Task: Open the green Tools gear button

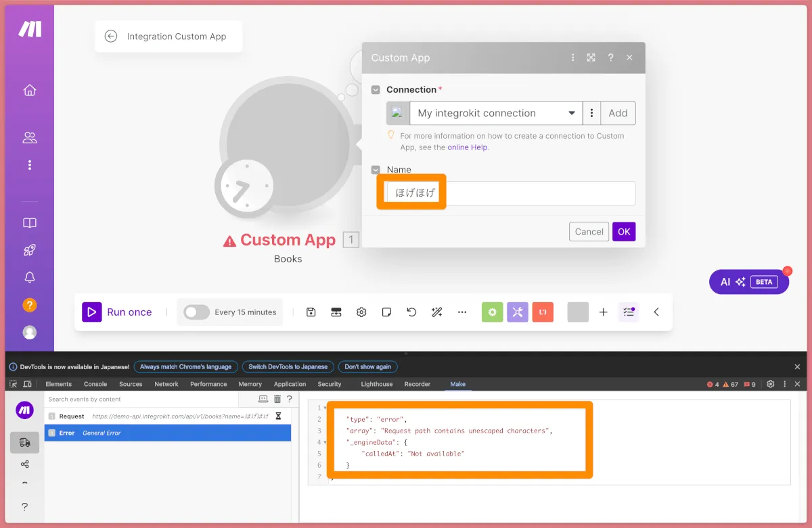Action: (493, 312)
